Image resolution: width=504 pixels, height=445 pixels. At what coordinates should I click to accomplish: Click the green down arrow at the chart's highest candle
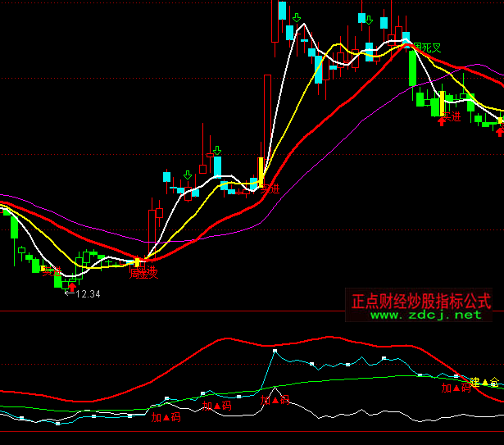coord(295,16)
